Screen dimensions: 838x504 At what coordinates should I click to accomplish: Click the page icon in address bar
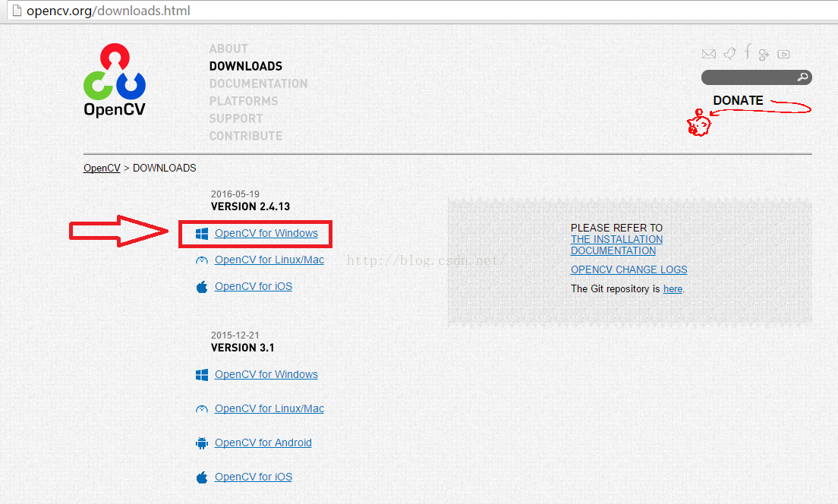coord(17,10)
